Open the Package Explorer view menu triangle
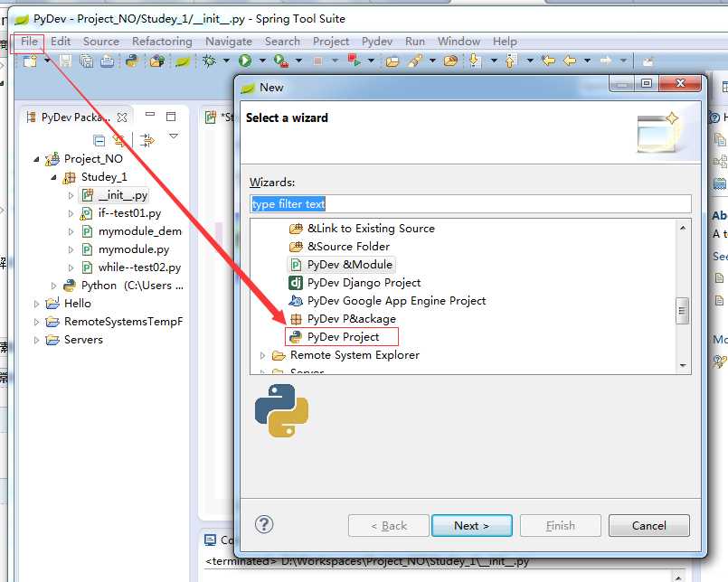Screen dimensions: 728x582 174,136
